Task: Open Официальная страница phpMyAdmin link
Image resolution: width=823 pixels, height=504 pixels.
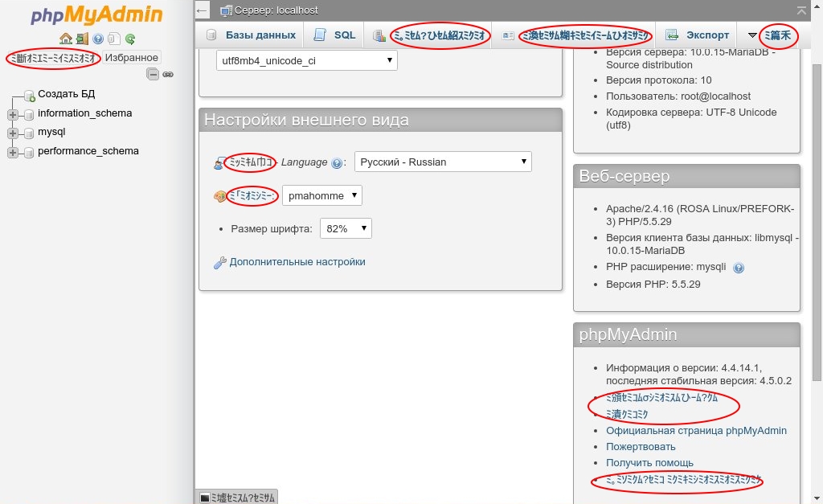Action: click(x=696, y=431)
